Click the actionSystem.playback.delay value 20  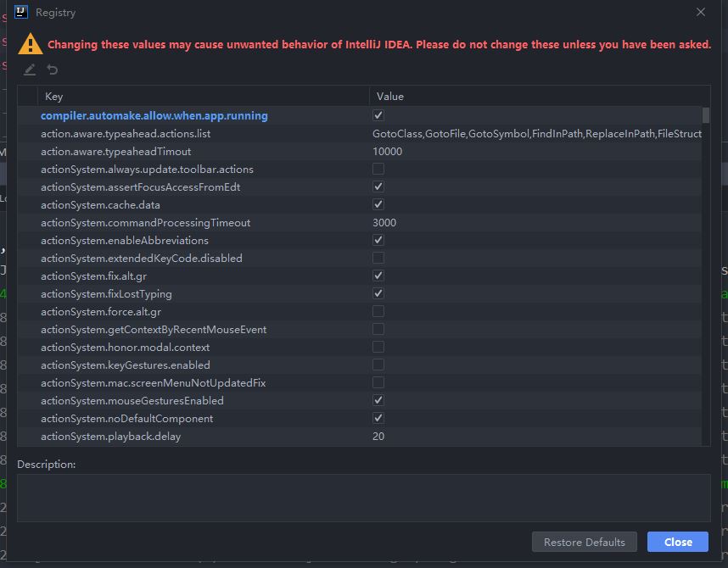point(378,437)
